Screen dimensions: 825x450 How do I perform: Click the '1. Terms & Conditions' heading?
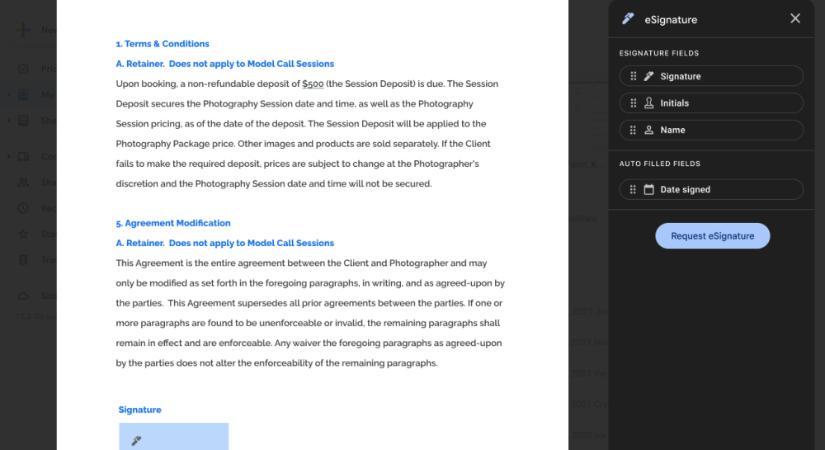[163, 44]
